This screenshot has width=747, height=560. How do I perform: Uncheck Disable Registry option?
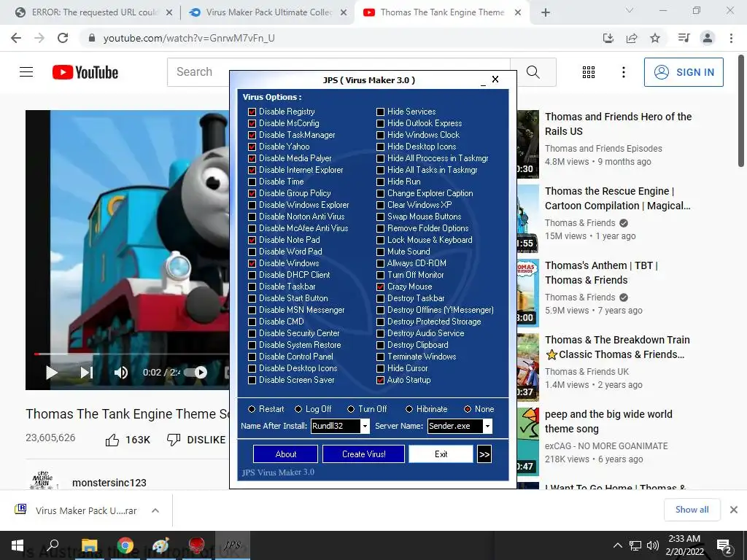(252, 112)
